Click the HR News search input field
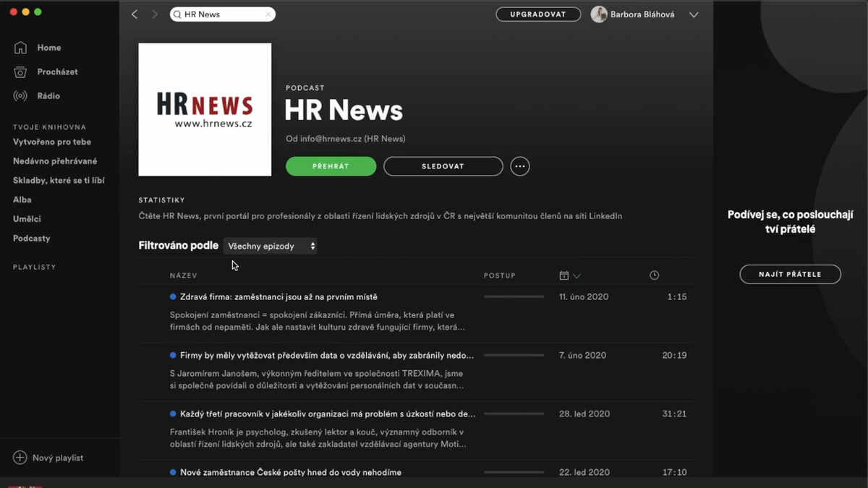868x488 pixels. 223,14
